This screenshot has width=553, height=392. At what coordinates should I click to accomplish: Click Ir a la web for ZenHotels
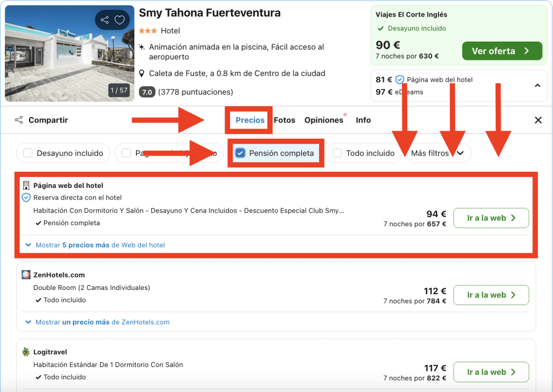click(491, 295)
